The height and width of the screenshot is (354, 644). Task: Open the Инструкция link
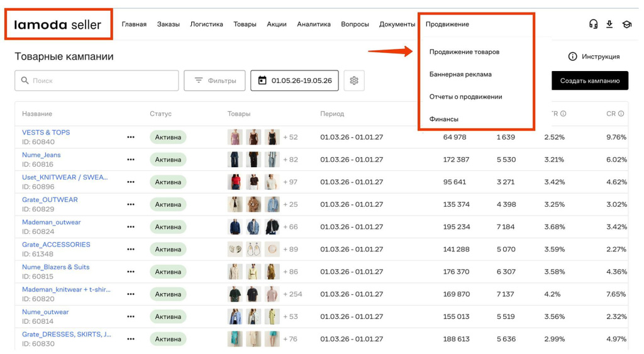coord(601,56)
